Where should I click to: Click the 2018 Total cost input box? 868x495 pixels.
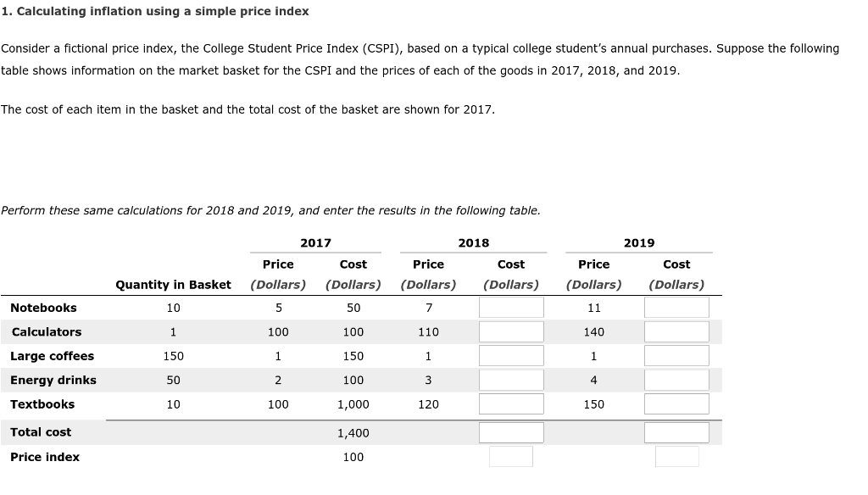(511, 432)
